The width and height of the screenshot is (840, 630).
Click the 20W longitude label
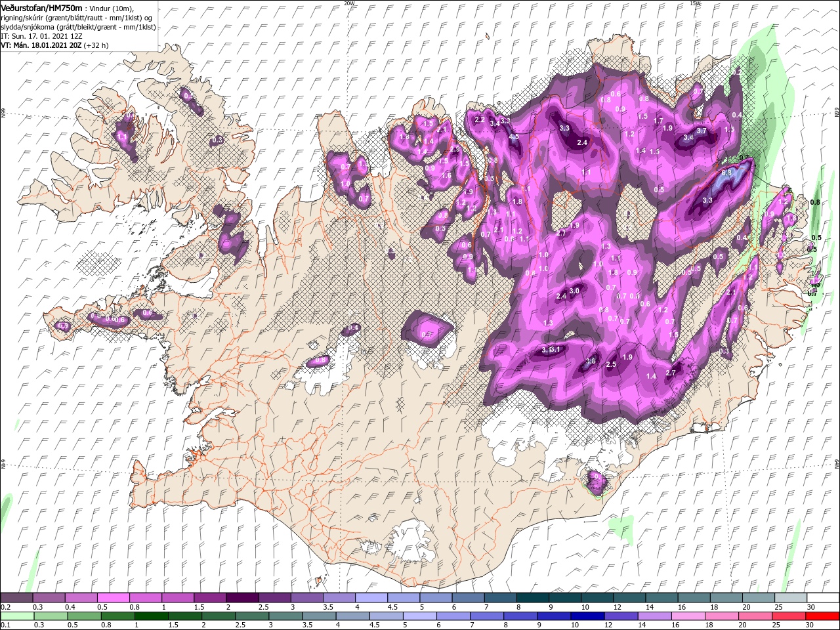[x=349, y=3]
